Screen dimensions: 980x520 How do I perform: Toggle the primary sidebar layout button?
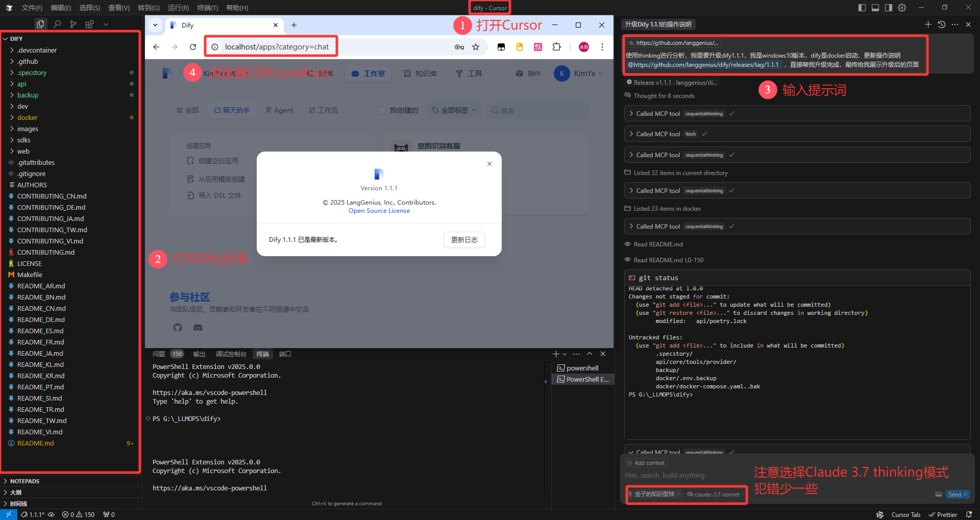(x=862, y=8)
